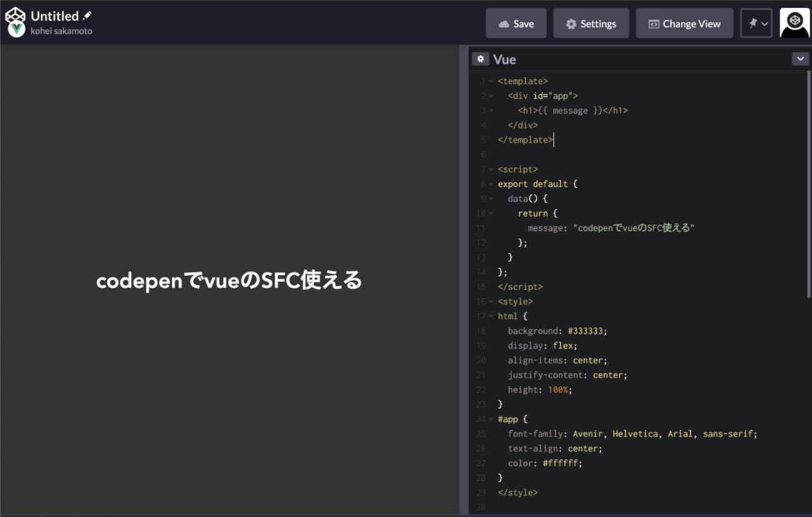Click the Change View layout icon
The image size is (812, 517).
pos(653,24)
